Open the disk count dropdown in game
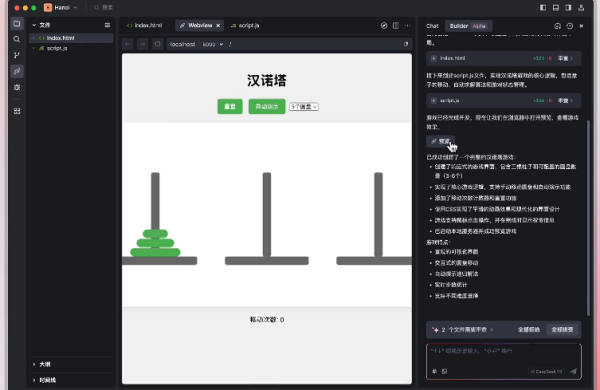Viewport: 600px width, 390px height. click(x=304, y=107)
